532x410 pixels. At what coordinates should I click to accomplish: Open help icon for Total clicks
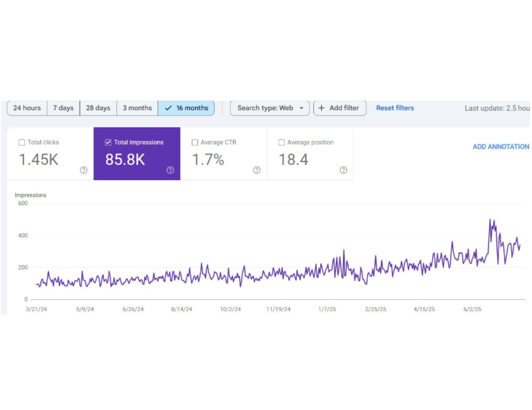[84, 170]
